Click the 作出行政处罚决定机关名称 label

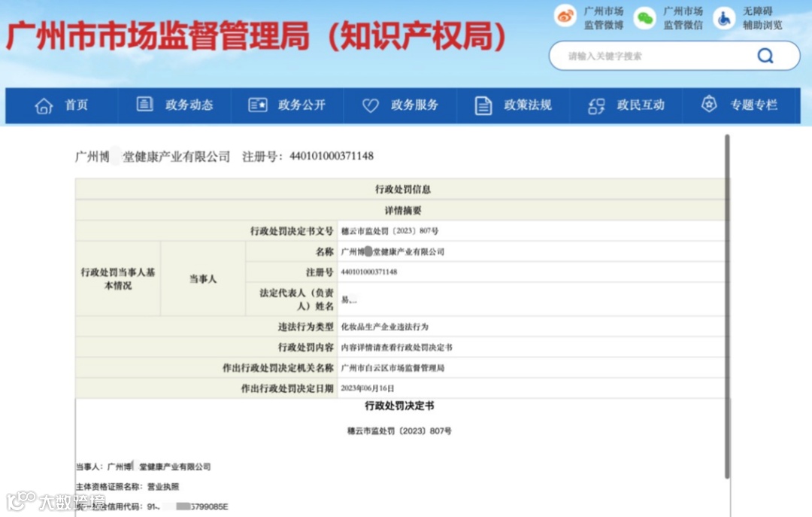[x=278, y=368]
